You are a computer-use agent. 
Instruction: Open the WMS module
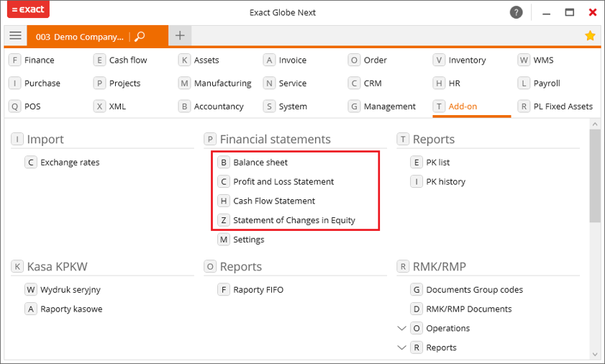tap(535, 60)
